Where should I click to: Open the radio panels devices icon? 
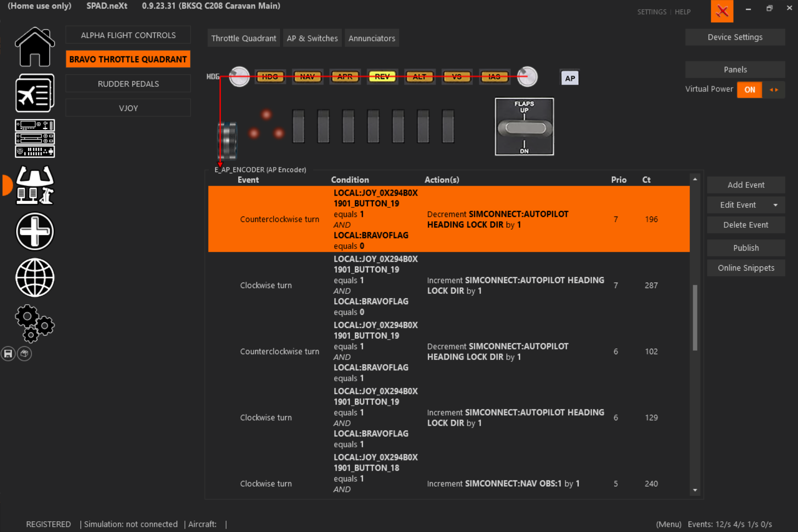tap(35, 138)
